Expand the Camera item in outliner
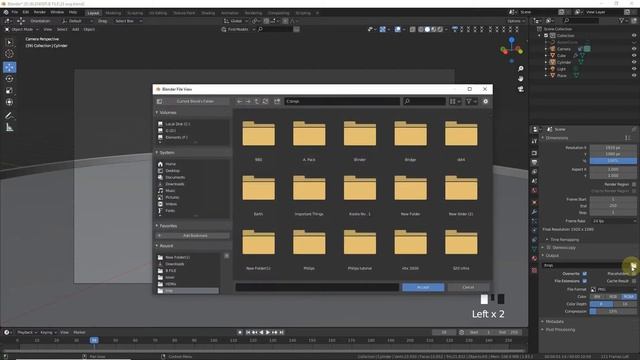Screen dimensions: 640x360 point(546,49)
